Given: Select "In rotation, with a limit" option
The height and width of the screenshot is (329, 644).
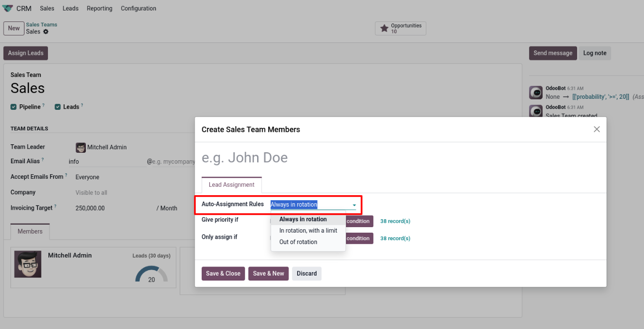Looking at the screenshot, I should [x=308, y=231].
